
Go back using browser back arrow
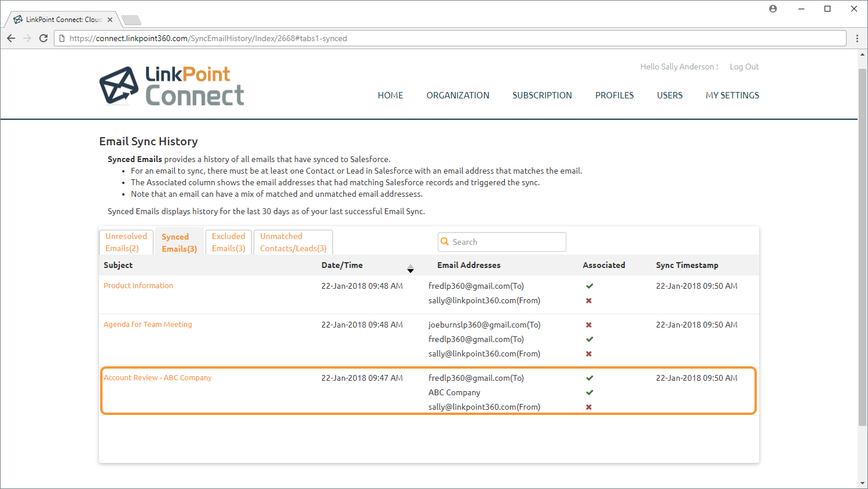[x=11, y=38]
